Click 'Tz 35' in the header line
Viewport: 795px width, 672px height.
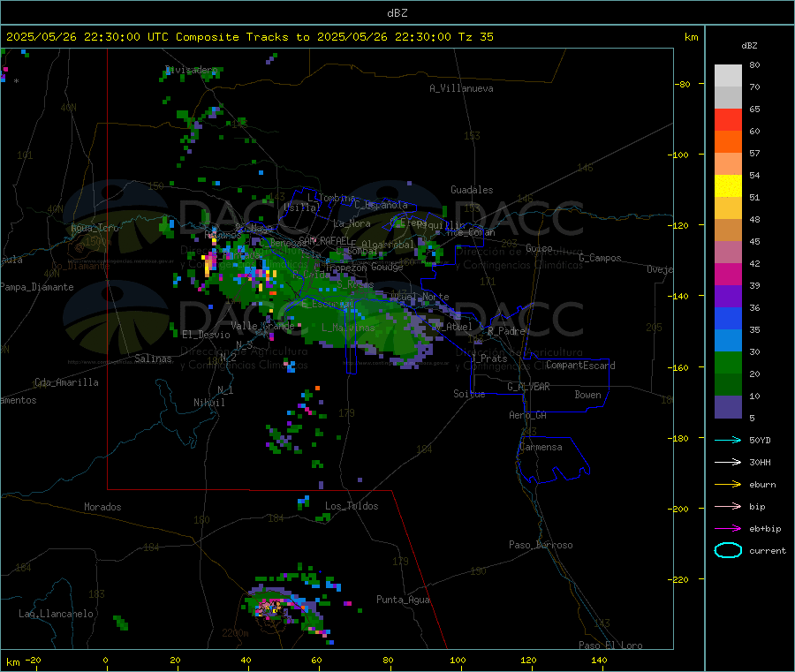coord(475,37)
